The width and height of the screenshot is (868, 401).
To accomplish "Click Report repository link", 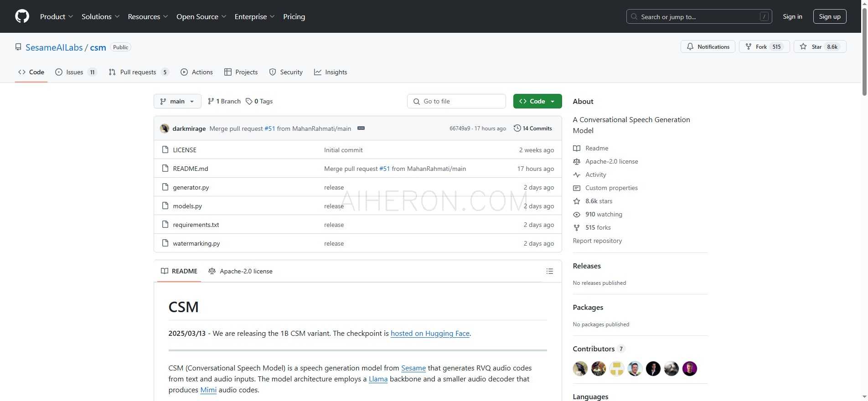I will [597, 241].
